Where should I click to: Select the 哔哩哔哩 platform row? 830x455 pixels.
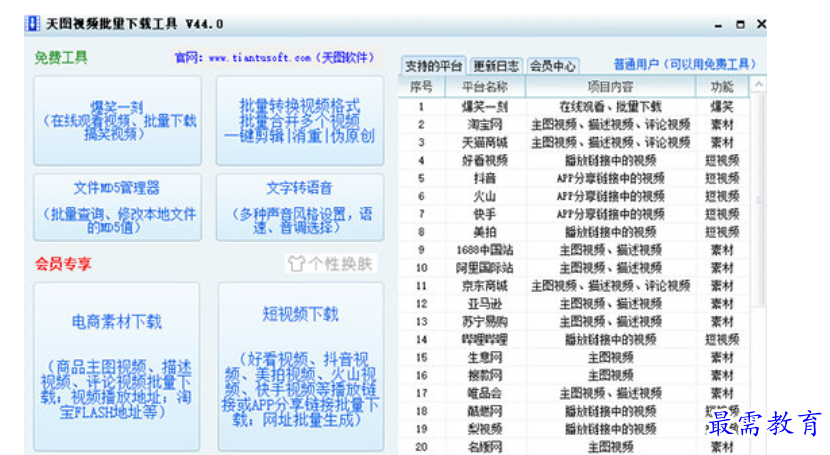tap(574, 340)
